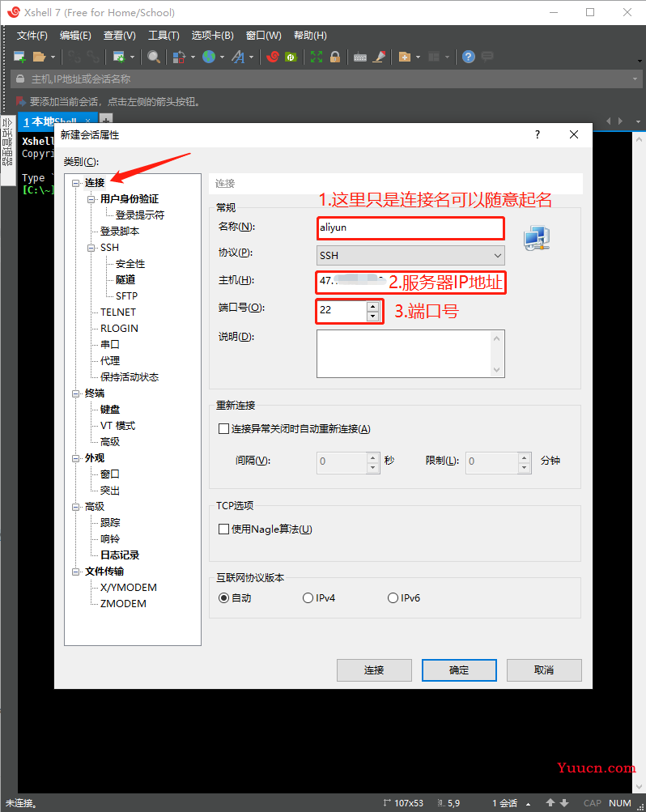
Task: Collapse the 终端 tree node
Action: (75, 393)
